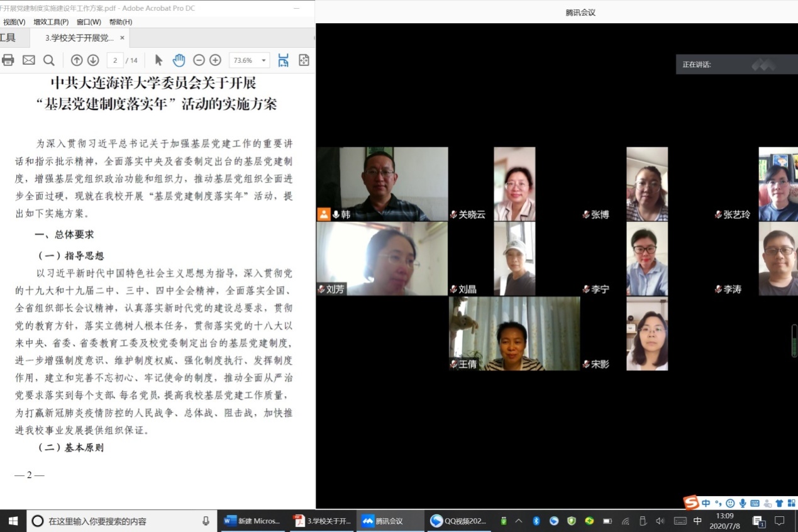This screenshot has width=798, height=532.
Task: Zoom out with the minus icon
Action: 199,60
